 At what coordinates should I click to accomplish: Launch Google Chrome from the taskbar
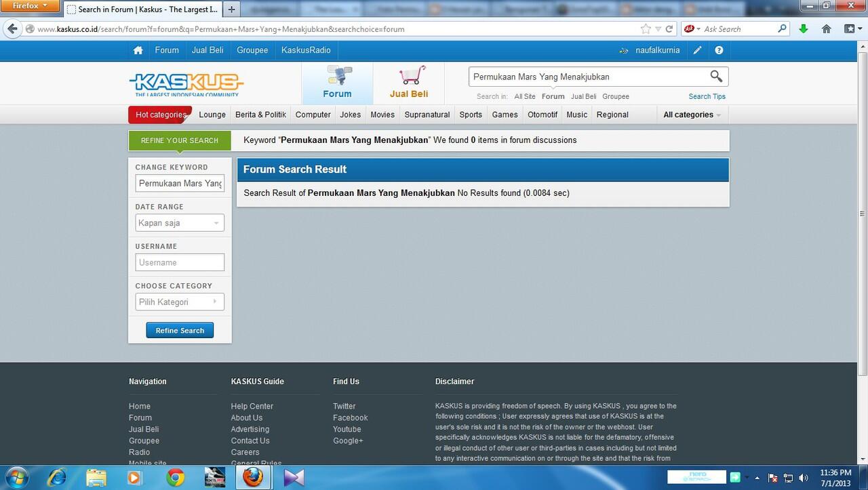click(175, 477)
